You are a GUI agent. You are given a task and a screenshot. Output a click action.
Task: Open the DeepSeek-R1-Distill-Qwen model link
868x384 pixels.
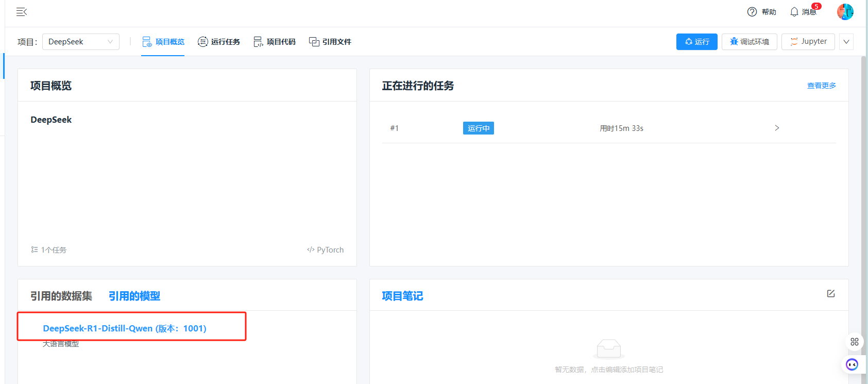click(125, 328)
